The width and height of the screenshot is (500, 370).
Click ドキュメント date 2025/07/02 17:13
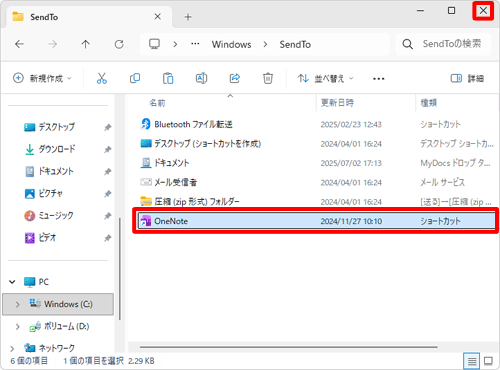click(x=351, y=163)
